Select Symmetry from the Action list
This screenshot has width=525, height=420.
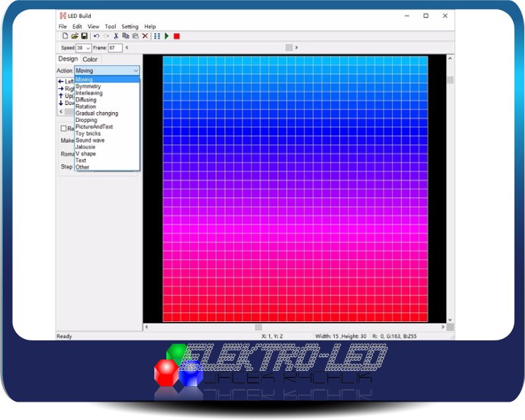point(88,87)
